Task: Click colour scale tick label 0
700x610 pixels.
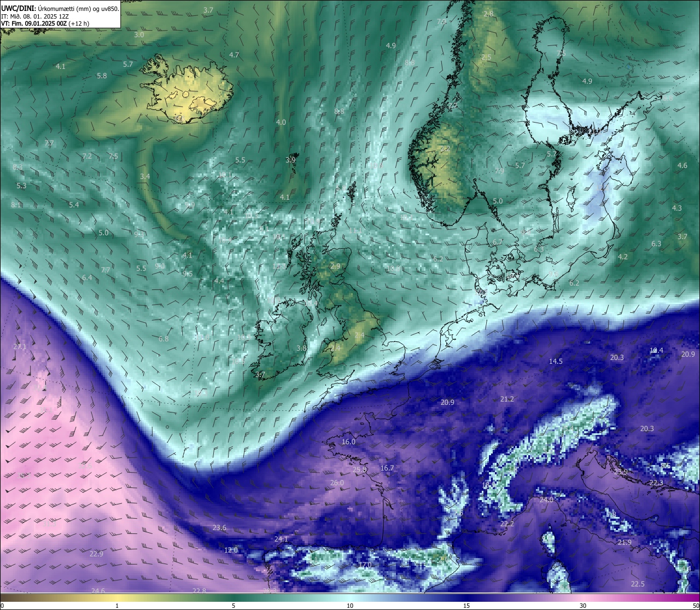Action: 2,606
